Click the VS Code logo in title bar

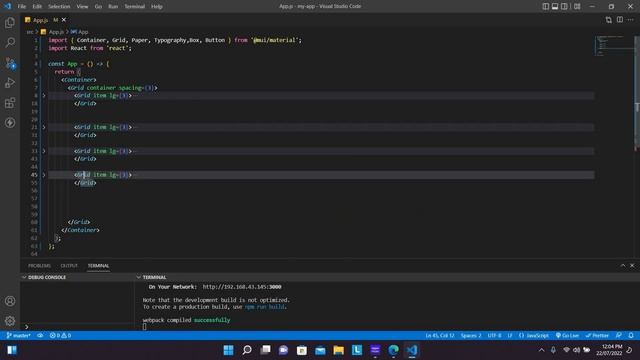(x=7, y=6)
